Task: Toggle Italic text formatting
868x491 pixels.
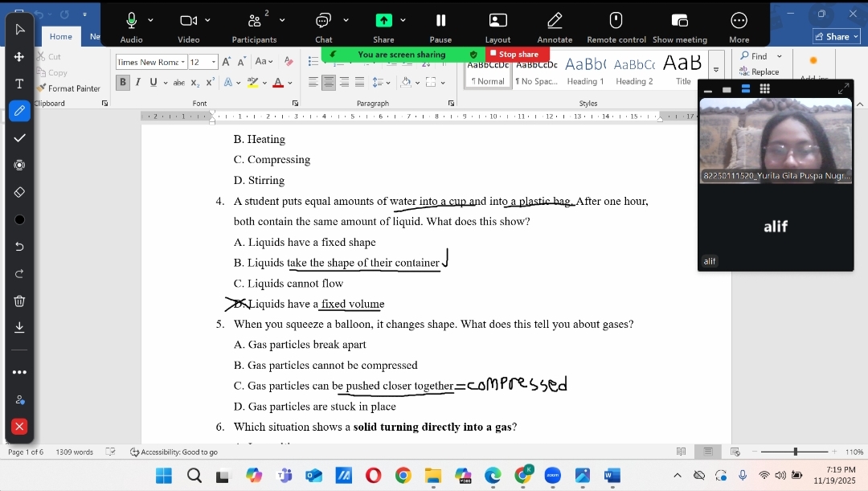Action: click(x=138, y=82)
